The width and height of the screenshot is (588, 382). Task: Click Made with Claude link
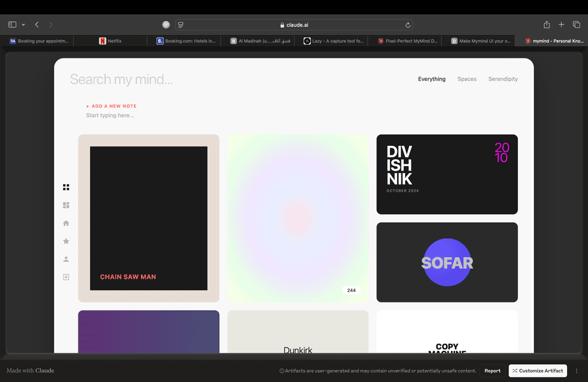coord(31,371)
